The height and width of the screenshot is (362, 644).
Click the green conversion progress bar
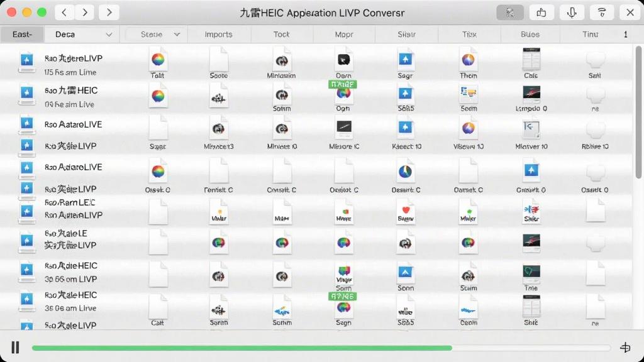(242, 348)
